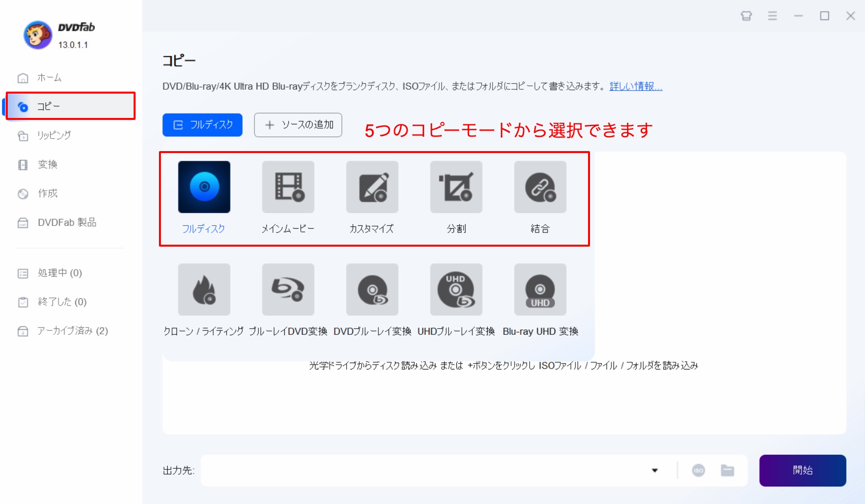Screen dimensions: 865x504
Task: Click ソースの追加 button
Action: (x=298, y=125)
